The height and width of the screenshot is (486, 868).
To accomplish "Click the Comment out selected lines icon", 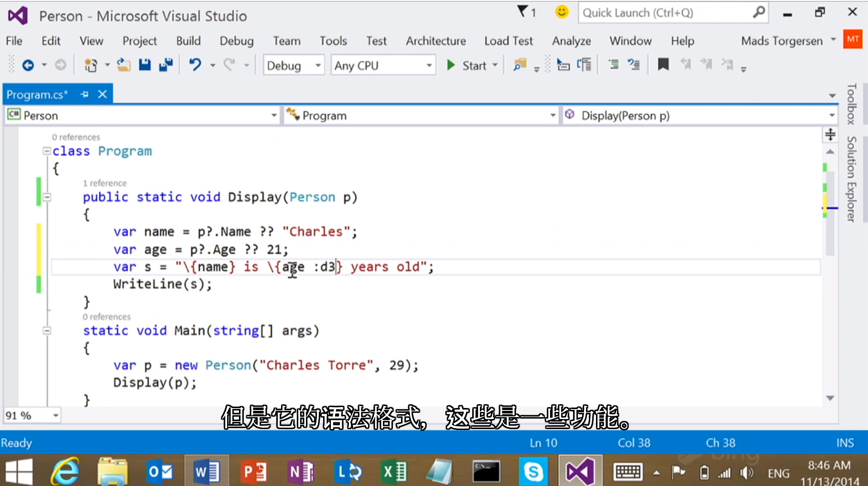I will [x=613, y=65].
